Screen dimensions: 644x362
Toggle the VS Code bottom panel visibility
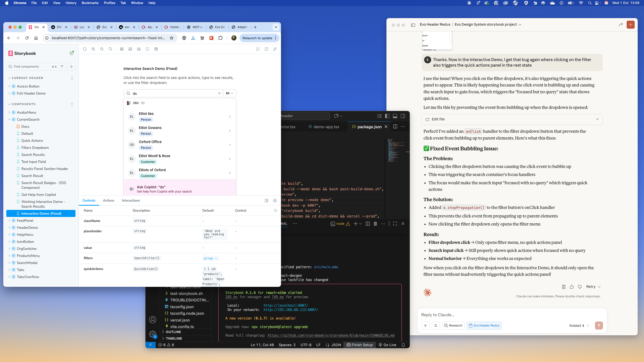395,116
